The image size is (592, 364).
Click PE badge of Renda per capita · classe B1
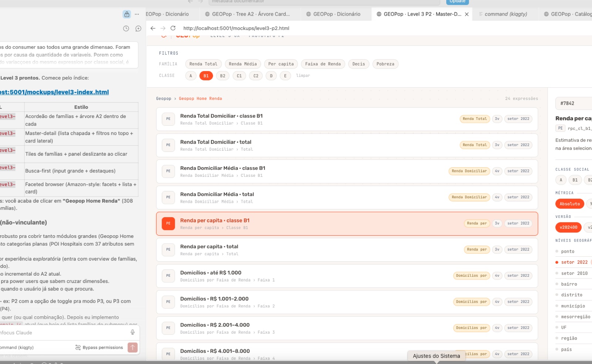click(168, 223)
